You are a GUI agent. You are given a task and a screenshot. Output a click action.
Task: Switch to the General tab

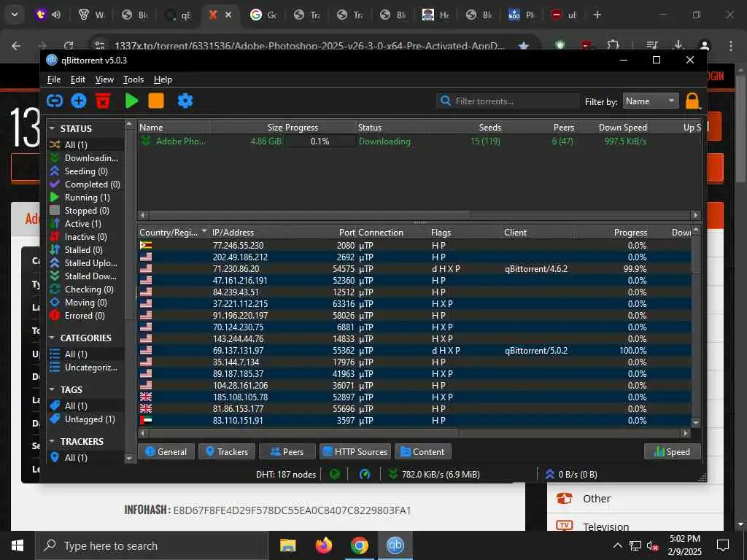[166, 451]
